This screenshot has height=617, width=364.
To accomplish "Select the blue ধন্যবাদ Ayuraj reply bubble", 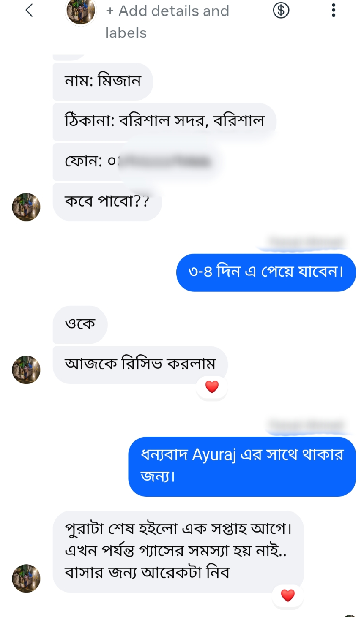I will (x=242, y=466).
